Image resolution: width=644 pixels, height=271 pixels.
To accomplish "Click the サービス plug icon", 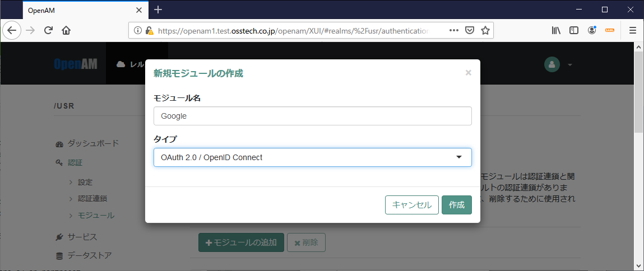I will coord(59,237).
